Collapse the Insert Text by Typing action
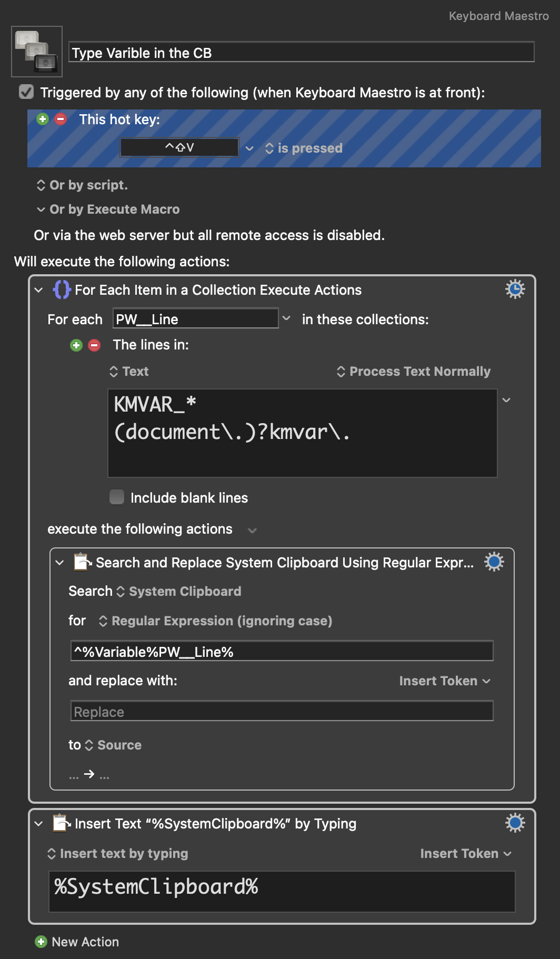This screenshot has height=959, width=560. (38, 824)
